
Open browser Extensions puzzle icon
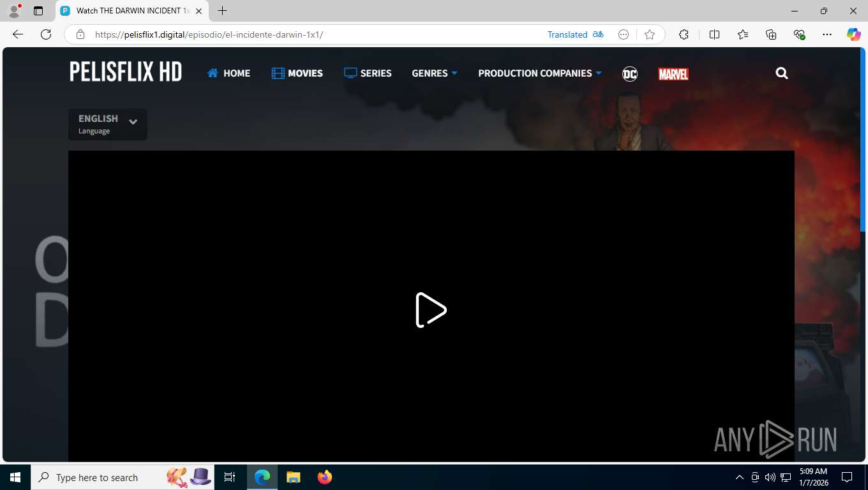pyautogui.click(x=684, y=34)
